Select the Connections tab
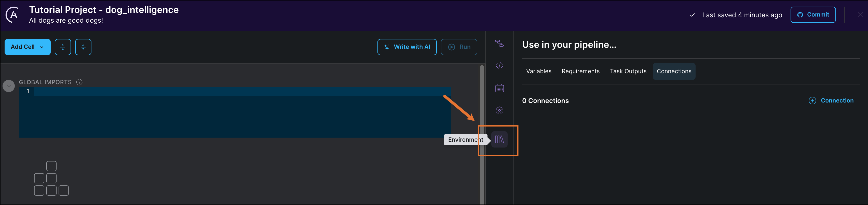868x205 pixels. [x=674, y=71]
